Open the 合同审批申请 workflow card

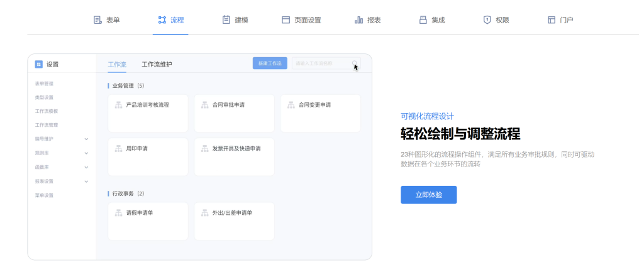pos(234,113)
